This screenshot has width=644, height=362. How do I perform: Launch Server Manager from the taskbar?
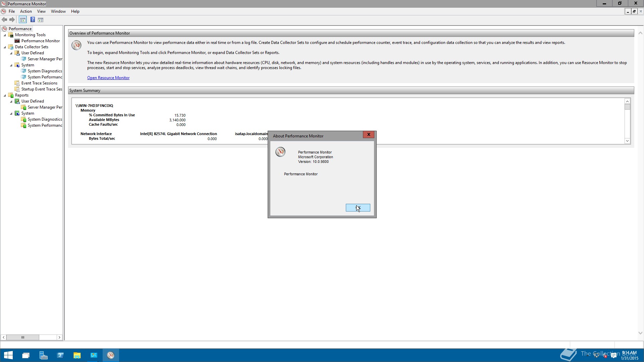[x=43, y=355]
